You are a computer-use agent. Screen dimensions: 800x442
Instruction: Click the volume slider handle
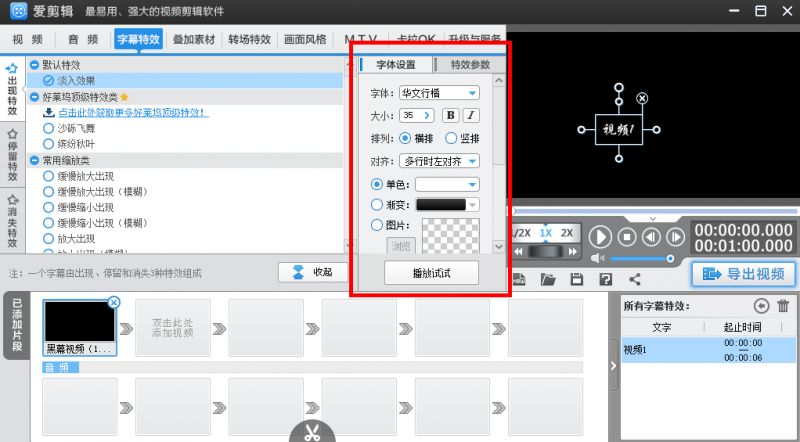671,258
